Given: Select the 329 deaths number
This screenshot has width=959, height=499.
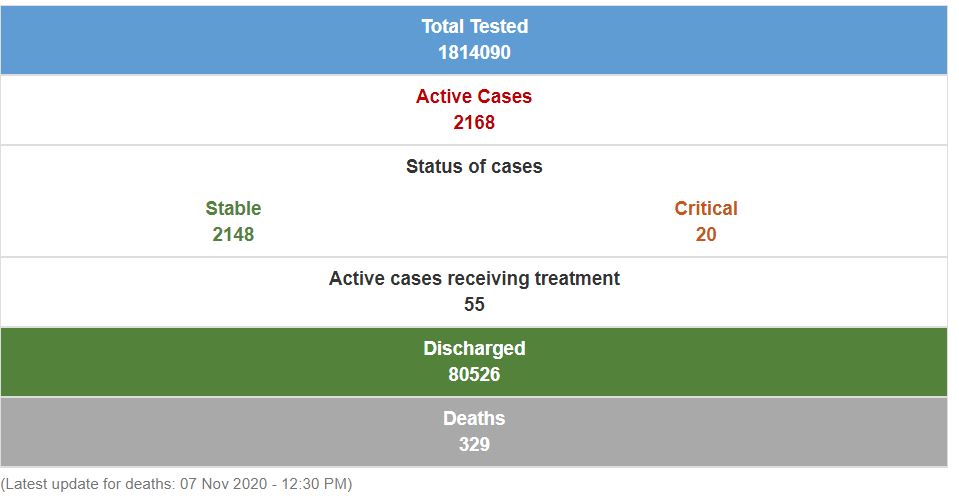Looking at the screenshot, I should click(474, 445).
